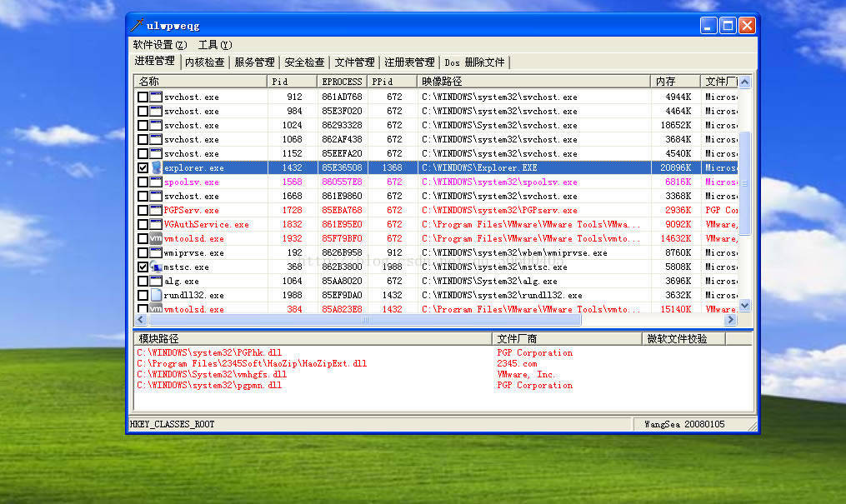Click the C:\WINDOWS\Explorer.EXE path cell
Viewport: 846px width, 504px height.
[479, 167]
